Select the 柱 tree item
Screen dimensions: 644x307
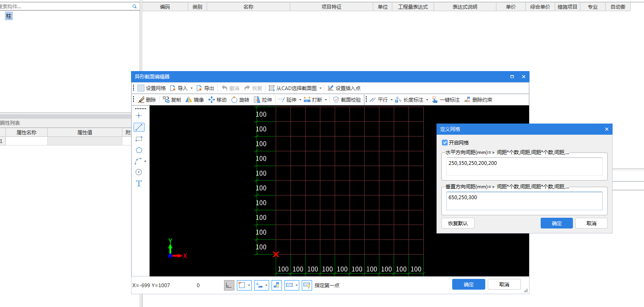point(9,16)
